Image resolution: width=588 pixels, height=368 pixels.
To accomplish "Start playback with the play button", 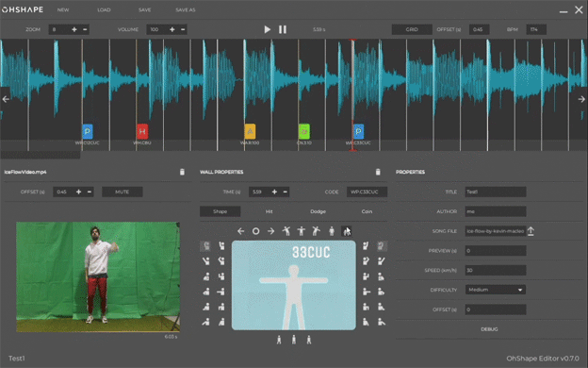I will 267,29.
